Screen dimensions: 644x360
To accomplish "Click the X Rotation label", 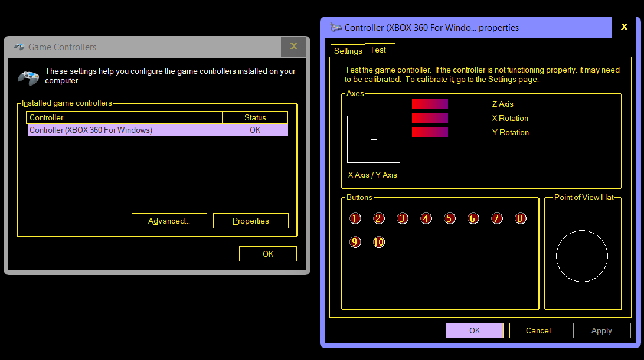I will pos(510,118).
